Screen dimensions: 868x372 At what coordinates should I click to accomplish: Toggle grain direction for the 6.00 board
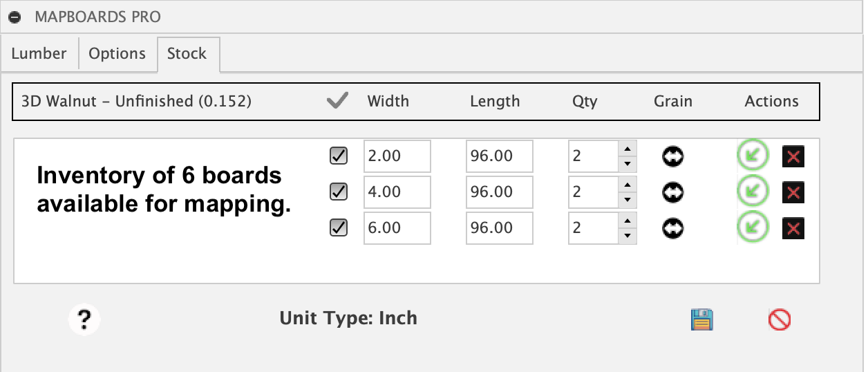point(672,228)
